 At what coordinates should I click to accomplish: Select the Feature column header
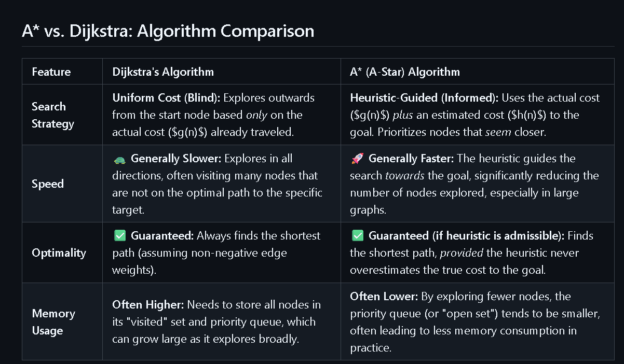[51, 72]
